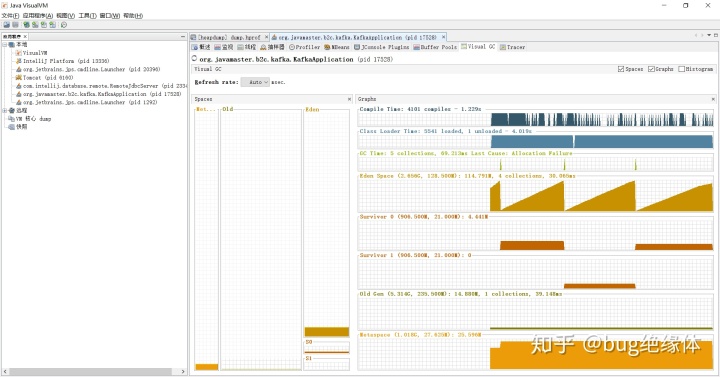Click the last round toolbar icon
The width and height of the screenshot is (720, 377).
64,25
